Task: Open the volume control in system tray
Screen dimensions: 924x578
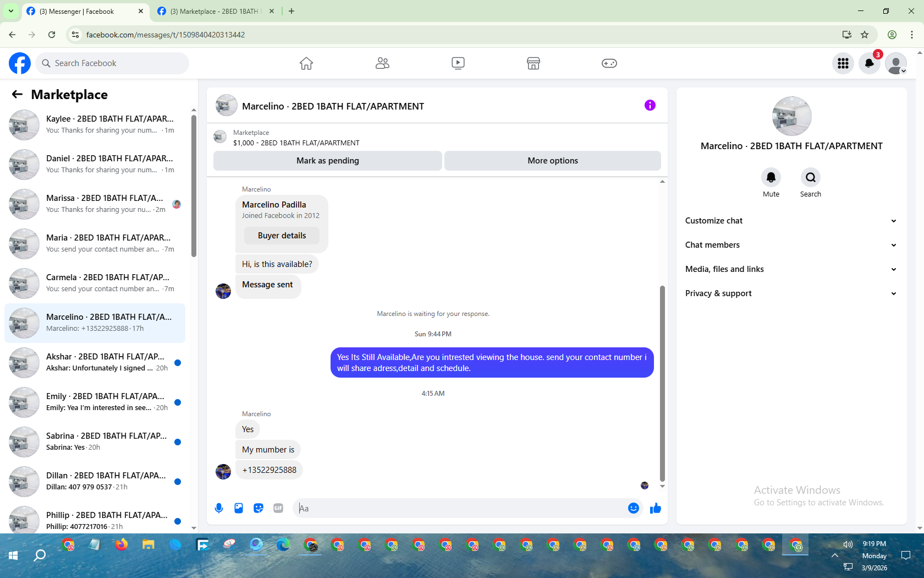Action: click(x=848, y=544)
